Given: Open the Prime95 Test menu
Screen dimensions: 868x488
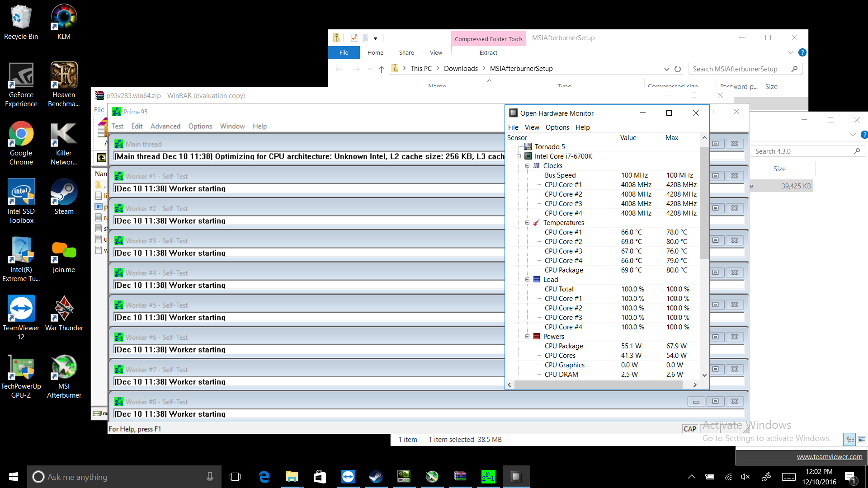Looking at the screenshot, I should click(118, 127).
